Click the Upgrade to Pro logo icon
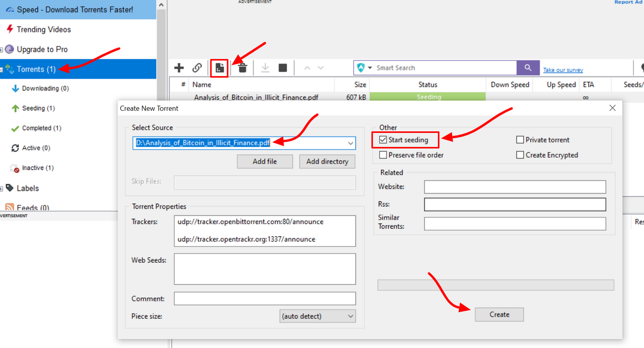 [10, 49]
